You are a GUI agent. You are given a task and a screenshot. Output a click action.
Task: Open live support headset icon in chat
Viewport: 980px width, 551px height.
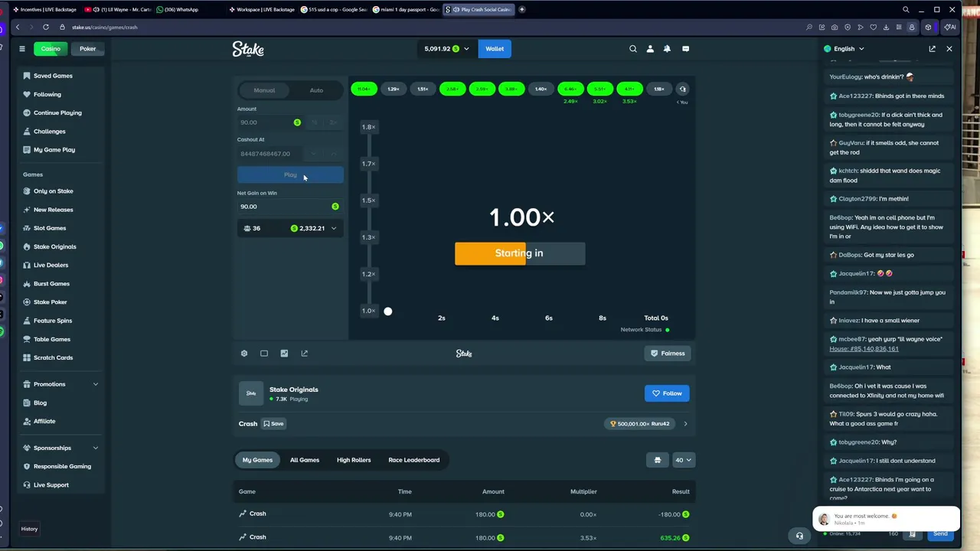coord(799,536)
